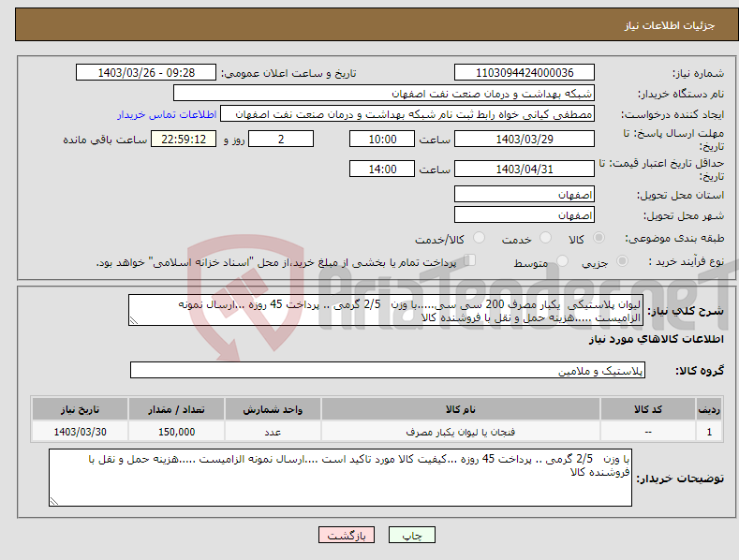This screenshot has height=560, width=739.
Task: Click the delivery province field اصفهان
Action: click(525, 194)
